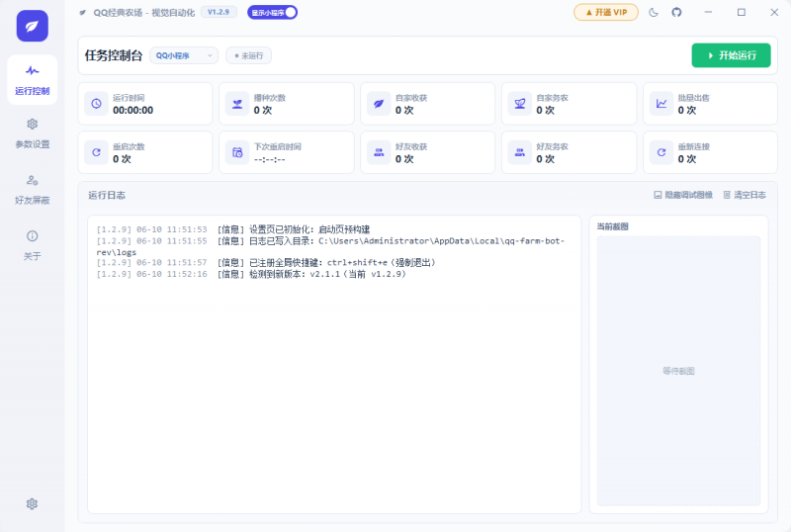Viewport: 791px width, 532px height.
Task: Click log line 日志已写入目录 path
Action: pyautogui.click(x=330, y=246)
